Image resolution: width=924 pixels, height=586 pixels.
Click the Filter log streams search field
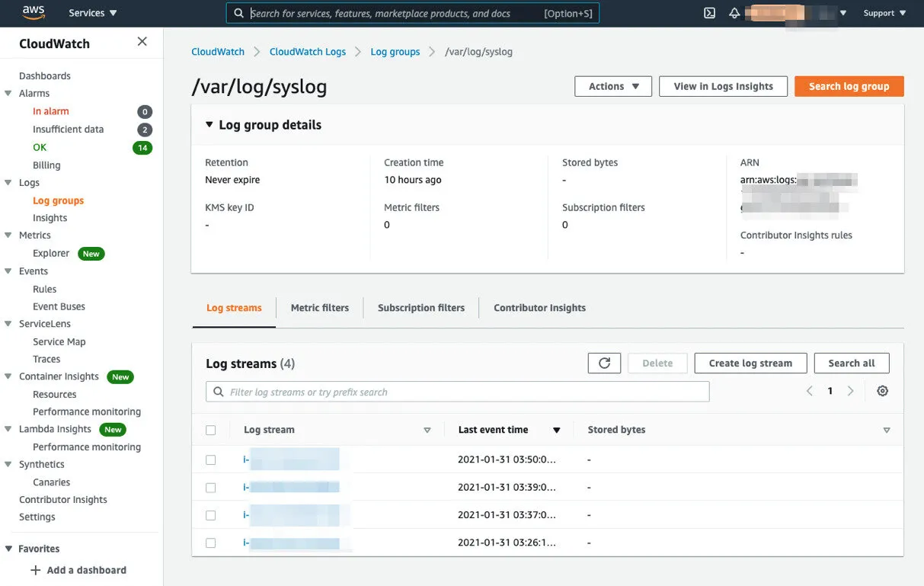(x=457, y=392)
